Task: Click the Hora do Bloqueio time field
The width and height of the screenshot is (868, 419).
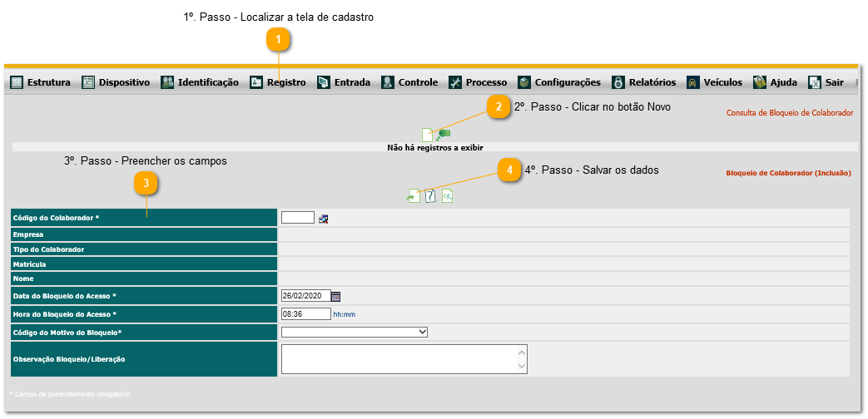Action: [x=305, y=314]
